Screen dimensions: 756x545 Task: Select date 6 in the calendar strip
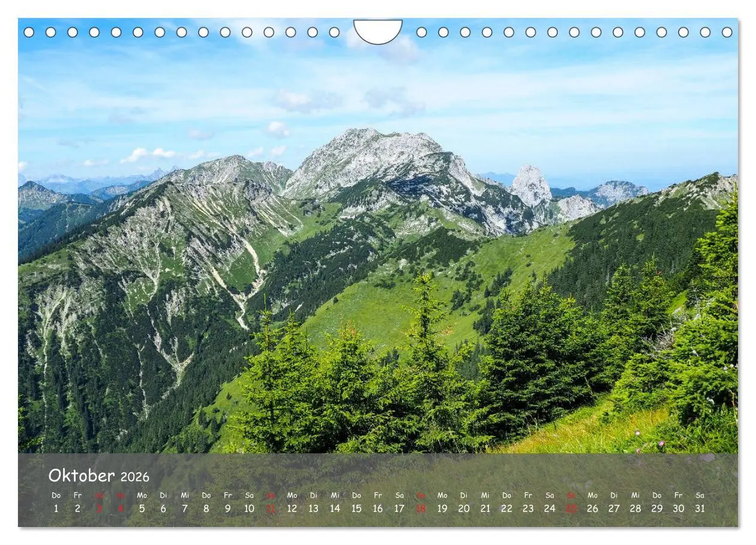[x=163, y=508]
